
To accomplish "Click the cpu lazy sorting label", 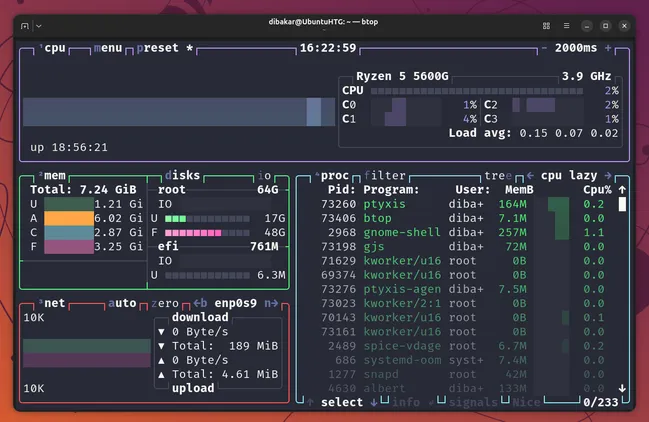I will tap(569, 175).
